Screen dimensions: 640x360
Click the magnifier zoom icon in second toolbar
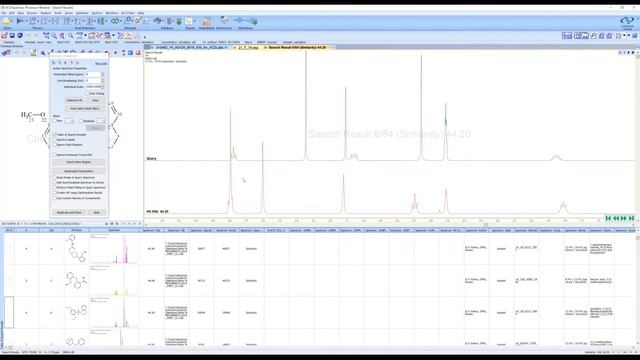[71, 36]
